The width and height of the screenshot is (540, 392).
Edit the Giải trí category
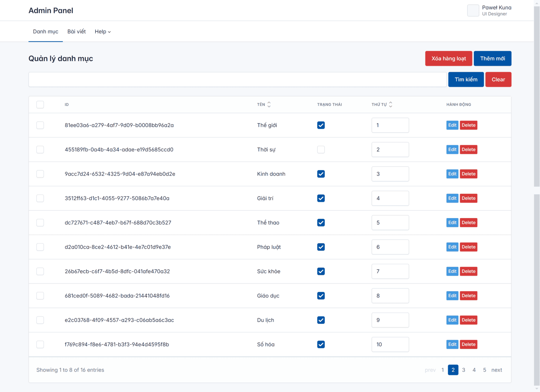pyautogui.click(x=452, y=198)
